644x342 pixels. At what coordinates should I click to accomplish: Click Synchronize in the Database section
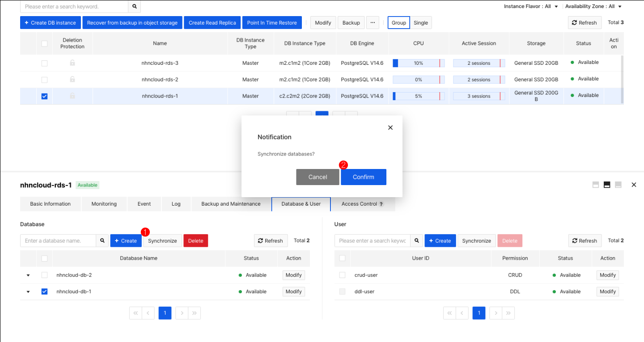pos(162,241)
